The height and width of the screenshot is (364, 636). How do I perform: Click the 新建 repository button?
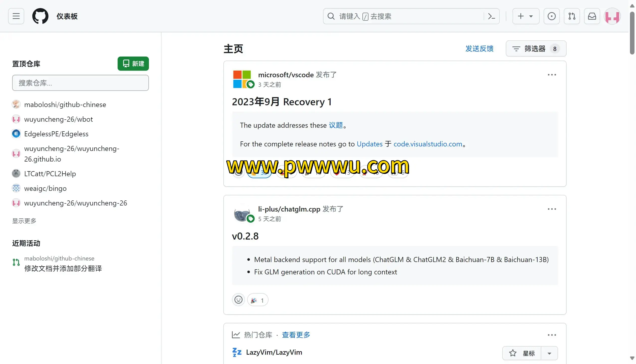click(133, 64)
